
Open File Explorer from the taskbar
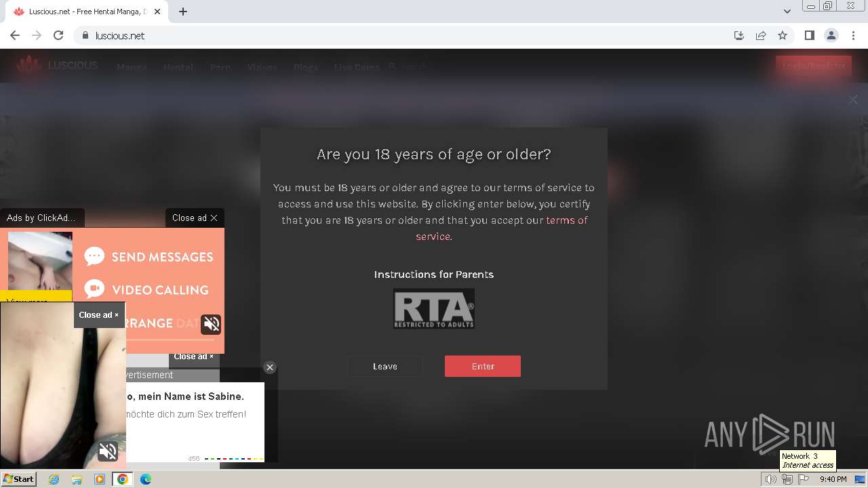point(77,479)
